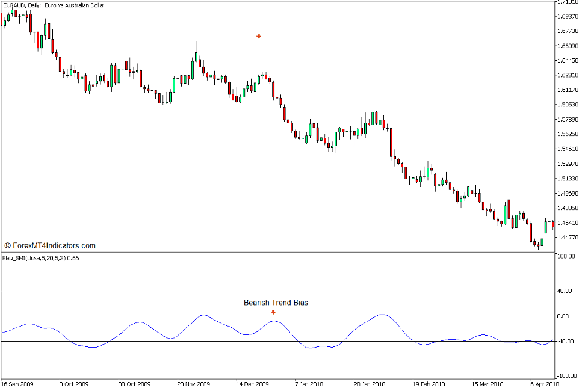Select the 100.00 upper scale value of the SMI
Viewport: 588px width, 391px height.
tap(568, 256)
